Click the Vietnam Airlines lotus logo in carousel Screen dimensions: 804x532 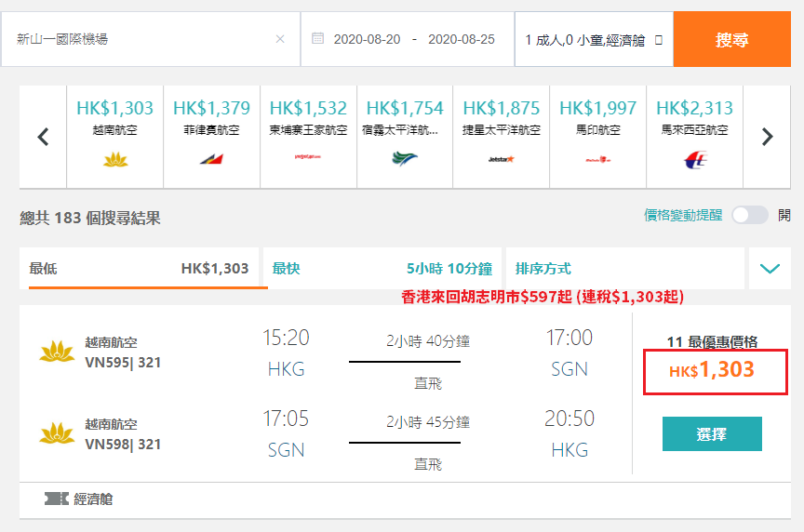click(114, 159)
